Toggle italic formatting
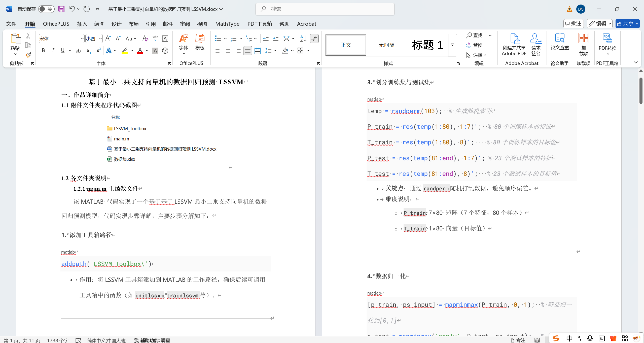The height and width of the screenshot is (343, 644). [x=53, y=51]
